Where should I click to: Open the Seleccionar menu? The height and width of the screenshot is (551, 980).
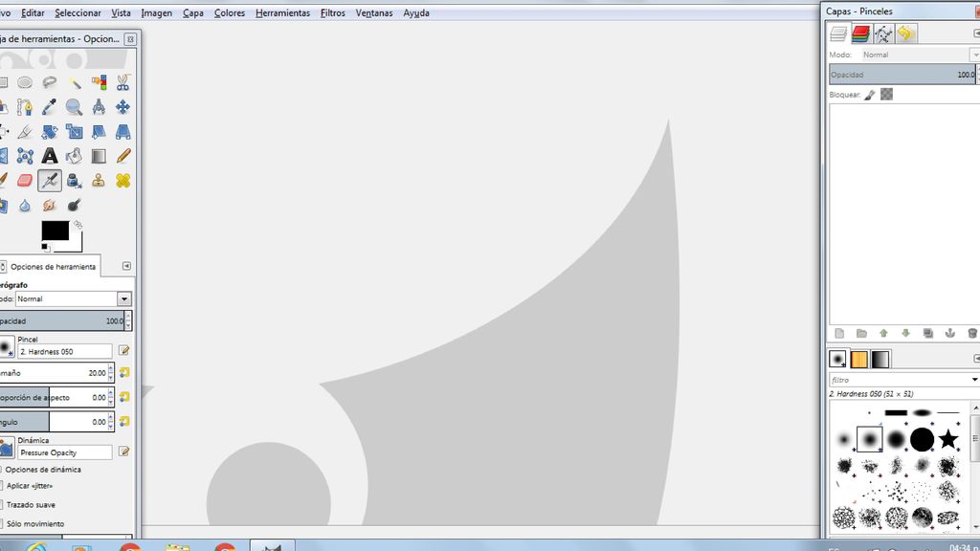(78, 12)
